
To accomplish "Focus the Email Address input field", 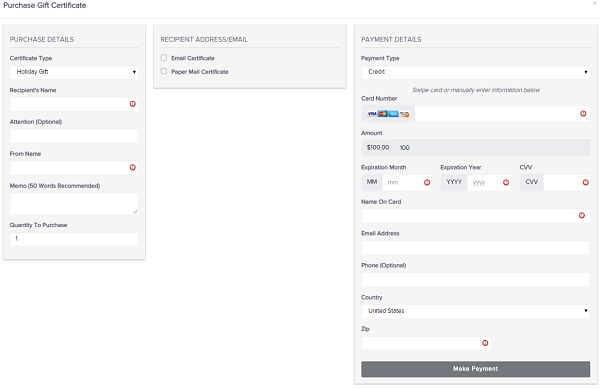I will [476, 248].
